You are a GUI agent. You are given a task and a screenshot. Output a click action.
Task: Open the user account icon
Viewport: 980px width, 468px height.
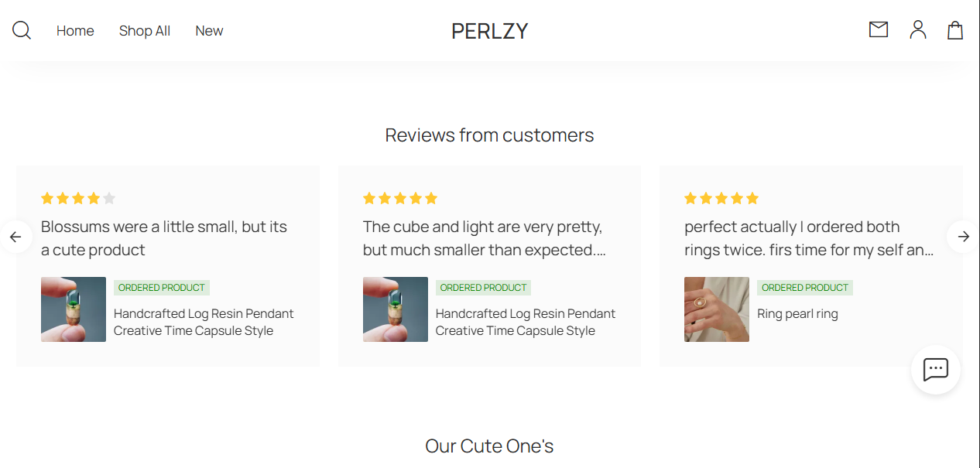918,29
